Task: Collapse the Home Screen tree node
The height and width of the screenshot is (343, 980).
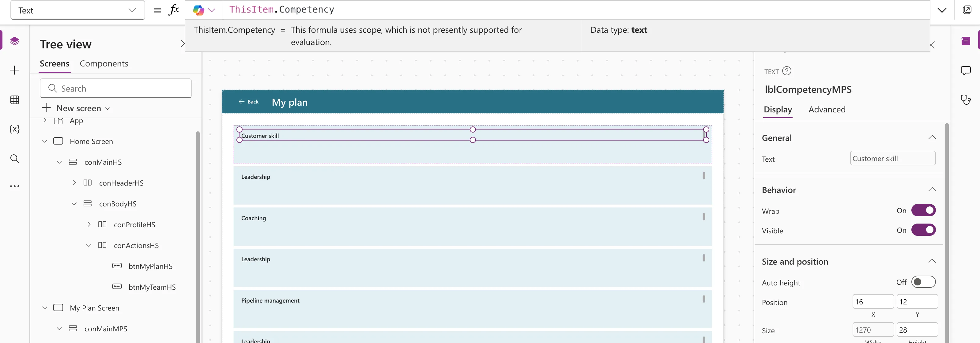Action: (x=44, y=141)
